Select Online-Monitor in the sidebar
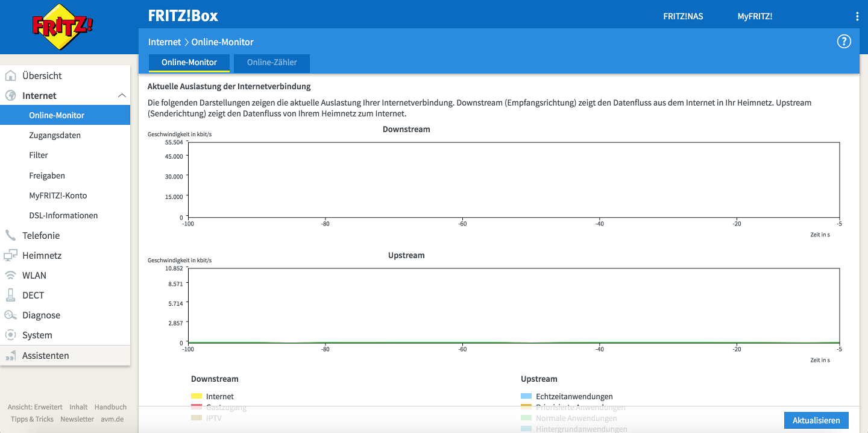This screenshot has height=433, width=868. click(x=65, y=115)
